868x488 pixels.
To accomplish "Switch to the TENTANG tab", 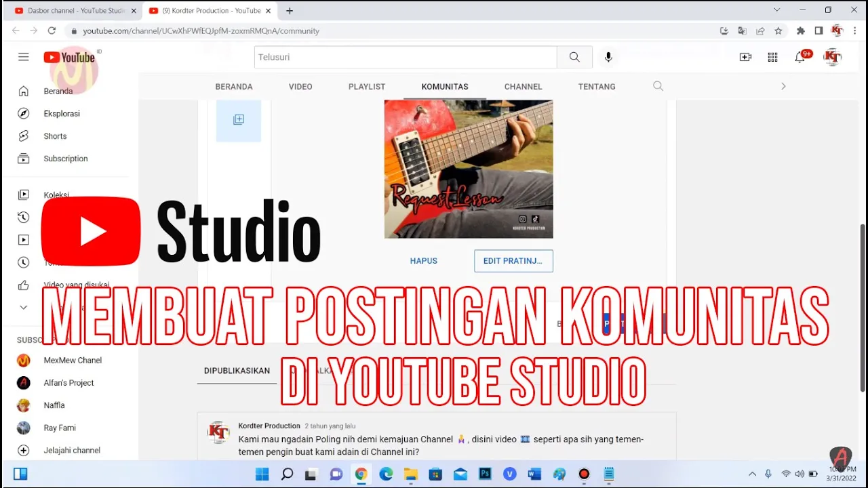I will pos(597,87).
